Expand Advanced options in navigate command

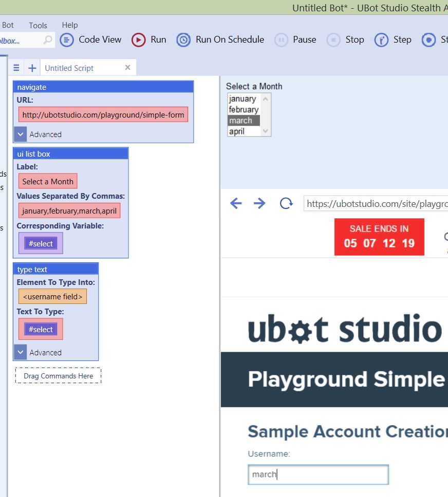[x=21, y=134]
